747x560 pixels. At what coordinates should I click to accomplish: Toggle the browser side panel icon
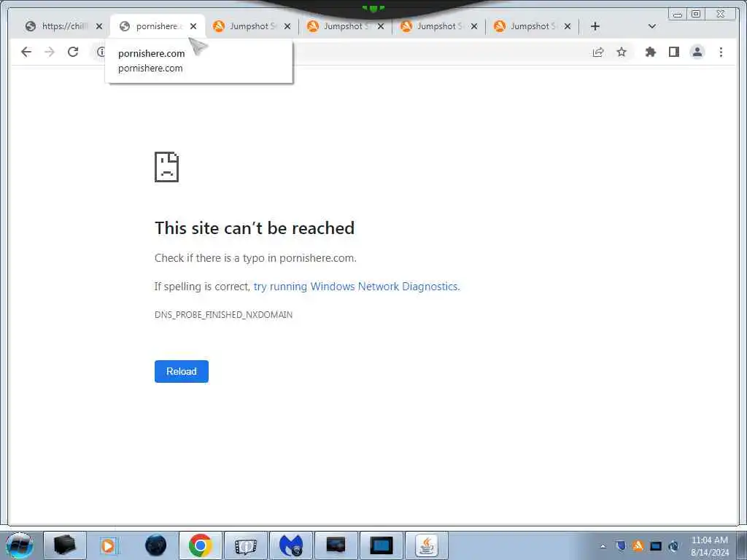(x=673, y=52)
